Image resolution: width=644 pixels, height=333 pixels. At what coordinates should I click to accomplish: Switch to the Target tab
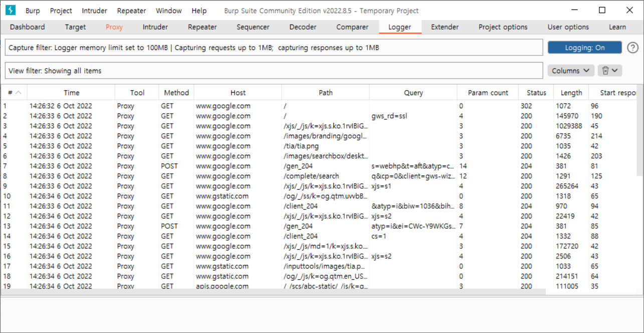(75, 27)
